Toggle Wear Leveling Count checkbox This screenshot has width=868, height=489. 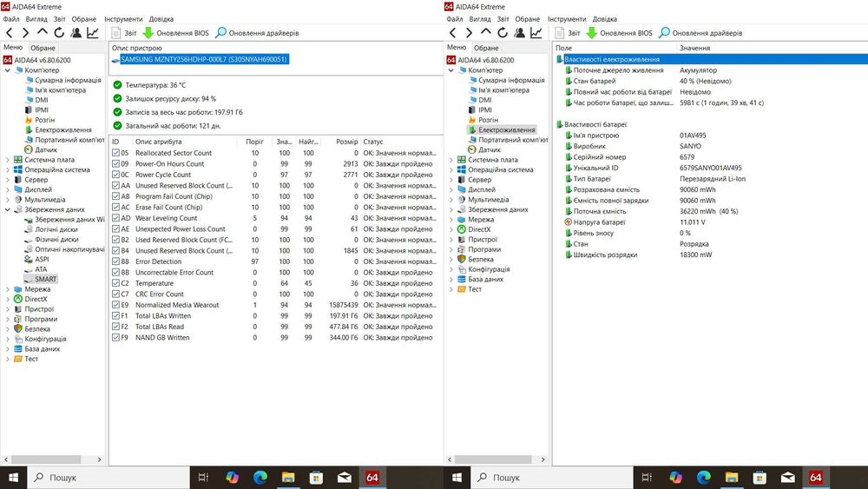tap(115, 218)
